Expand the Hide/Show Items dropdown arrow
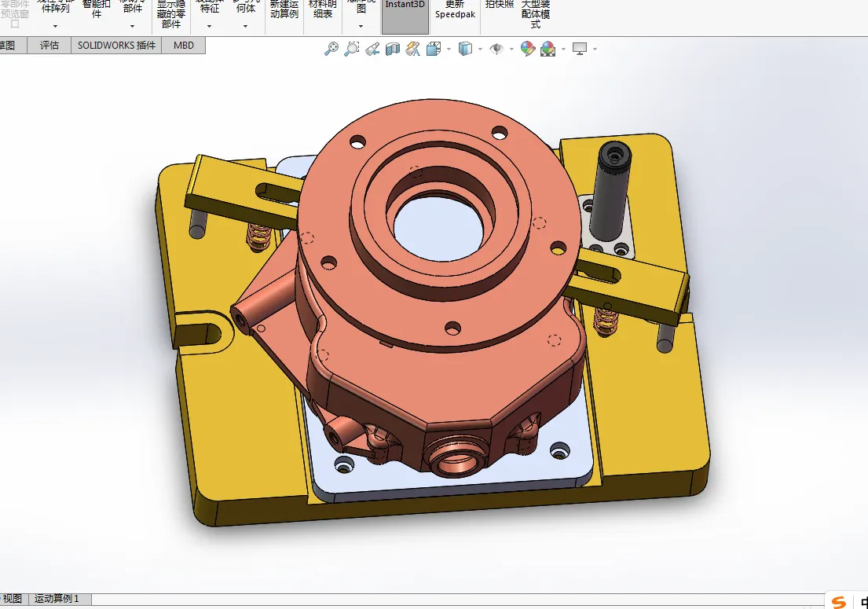Screen dimensions: 868x609 click(x=511, y=50)
